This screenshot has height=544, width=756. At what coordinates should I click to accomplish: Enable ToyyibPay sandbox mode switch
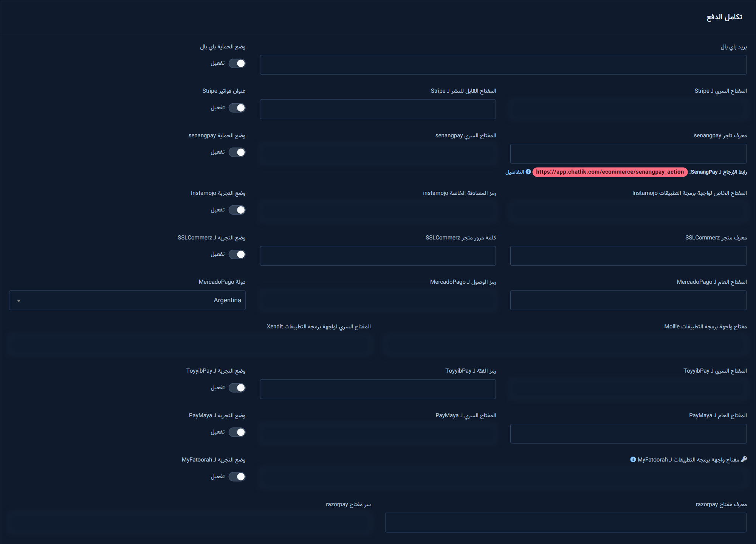click(237, 388)
